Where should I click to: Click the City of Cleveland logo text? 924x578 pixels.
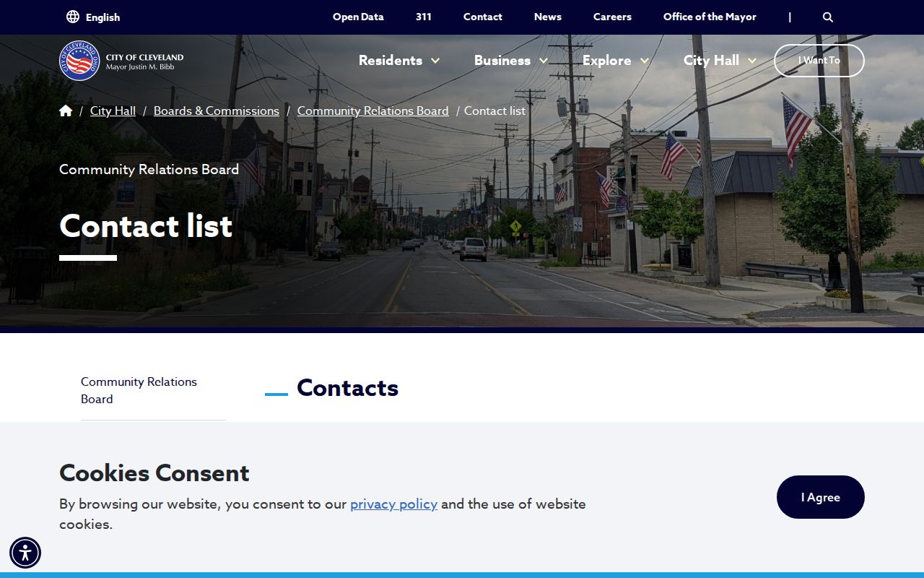pyautogui.click(x=144, y=61)
